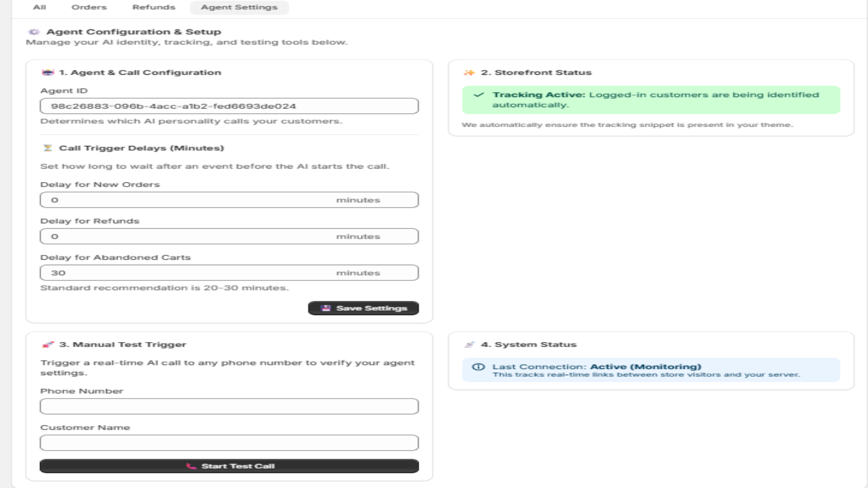Click the Delay for New Orders field

click(x=229, y=200)
